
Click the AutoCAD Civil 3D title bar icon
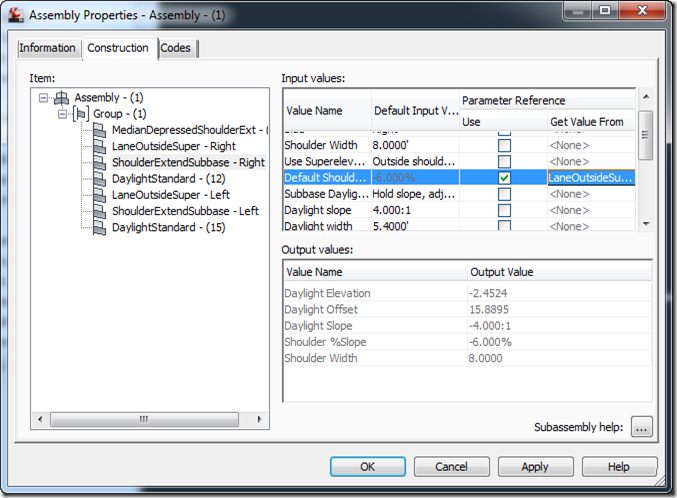click(x=16, y=15)
